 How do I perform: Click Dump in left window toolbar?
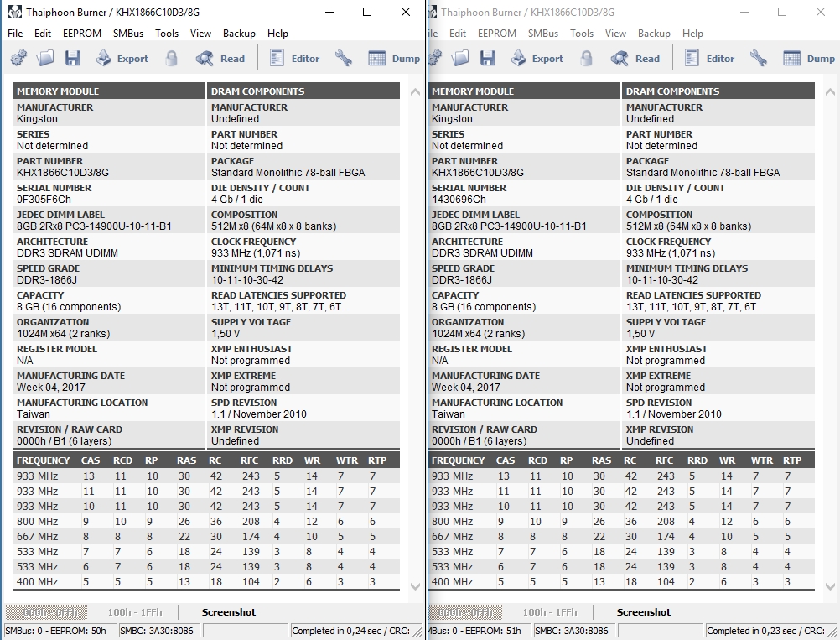(x=394, y=58)
